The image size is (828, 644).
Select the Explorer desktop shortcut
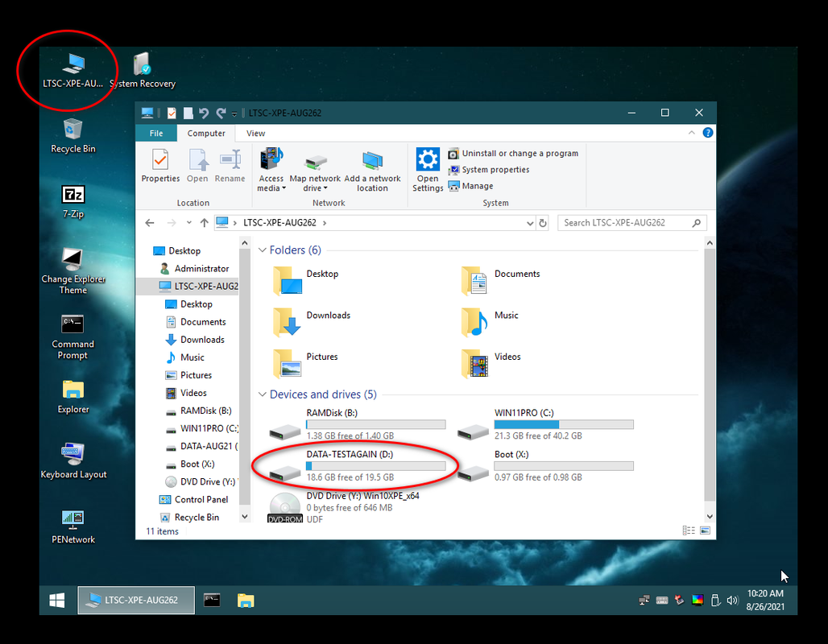tap(73, 397)
